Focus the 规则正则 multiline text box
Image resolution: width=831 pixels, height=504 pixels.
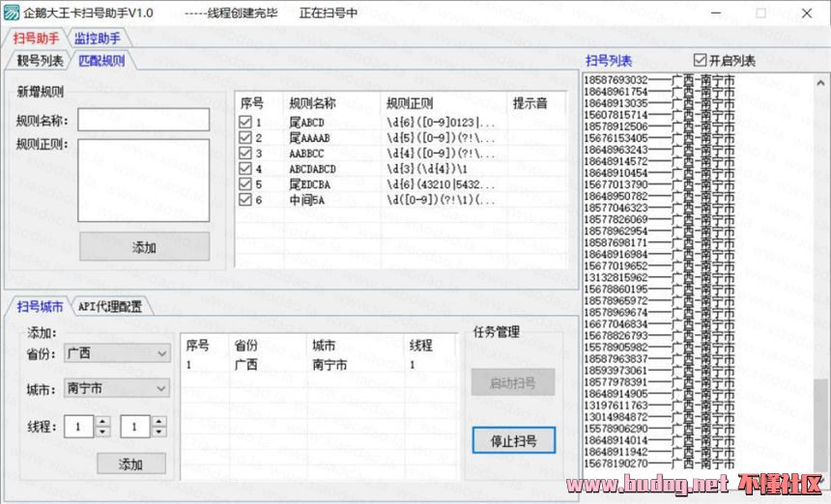(143, 180)
